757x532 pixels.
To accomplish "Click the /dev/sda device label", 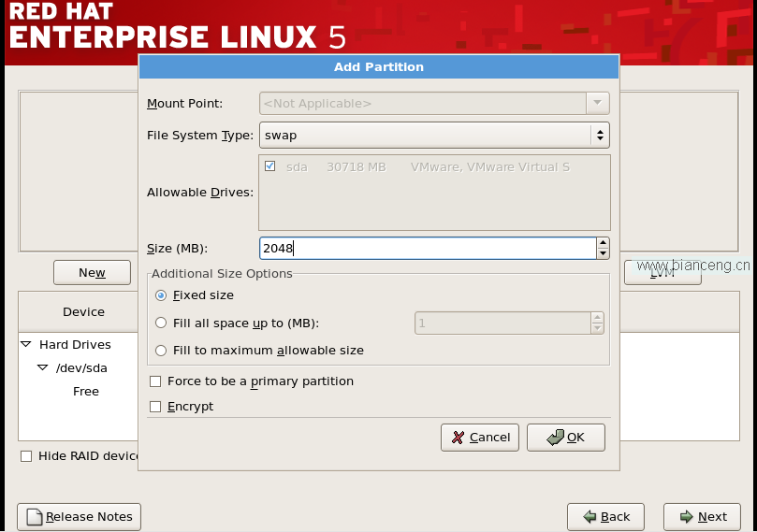I will pyautogui.click(x=81, y=368).
